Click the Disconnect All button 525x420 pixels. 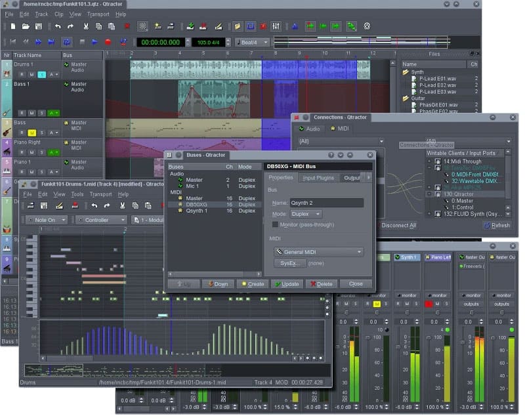[398, 225]
